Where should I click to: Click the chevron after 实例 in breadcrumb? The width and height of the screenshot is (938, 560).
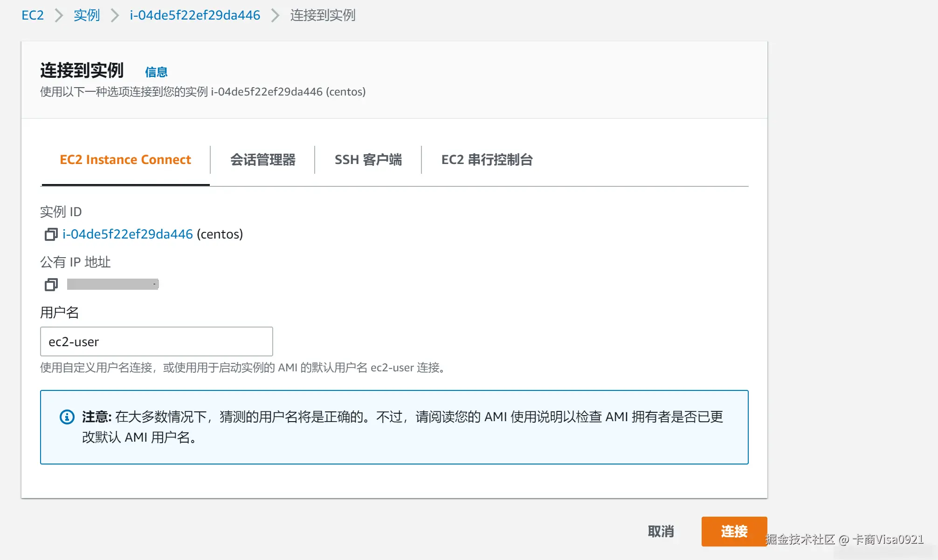pos(115,15)
